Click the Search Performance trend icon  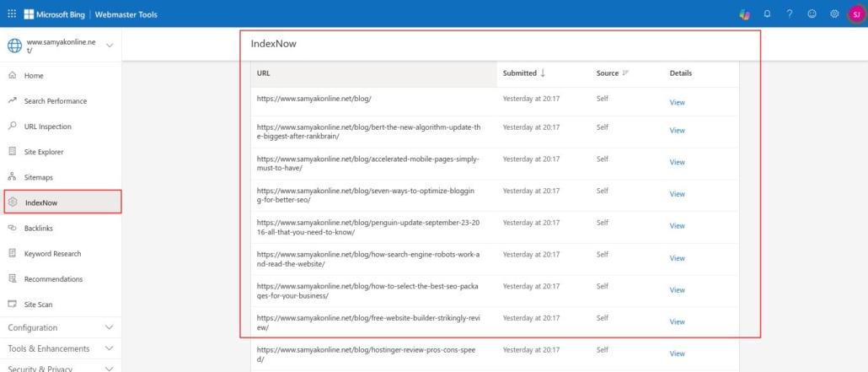[x=13, y=101]
